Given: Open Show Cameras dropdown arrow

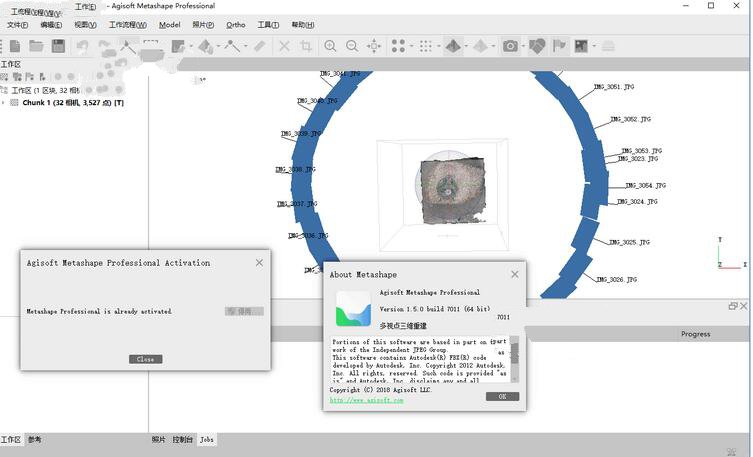Looking at the screenshot, I should [523, 46].
